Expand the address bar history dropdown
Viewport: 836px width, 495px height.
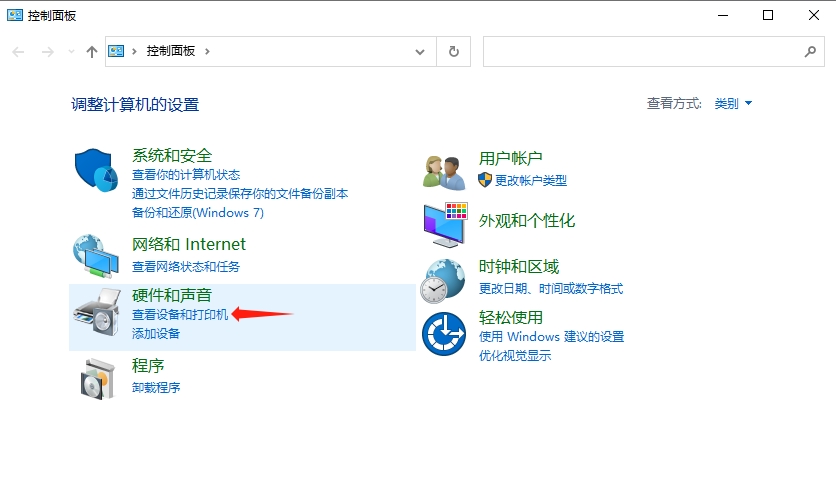(x=420, y=52)
